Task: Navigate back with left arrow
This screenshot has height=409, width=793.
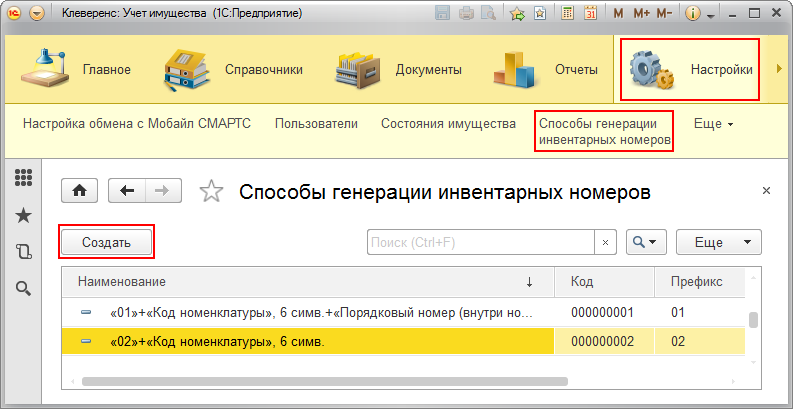Action: [127, 191]
